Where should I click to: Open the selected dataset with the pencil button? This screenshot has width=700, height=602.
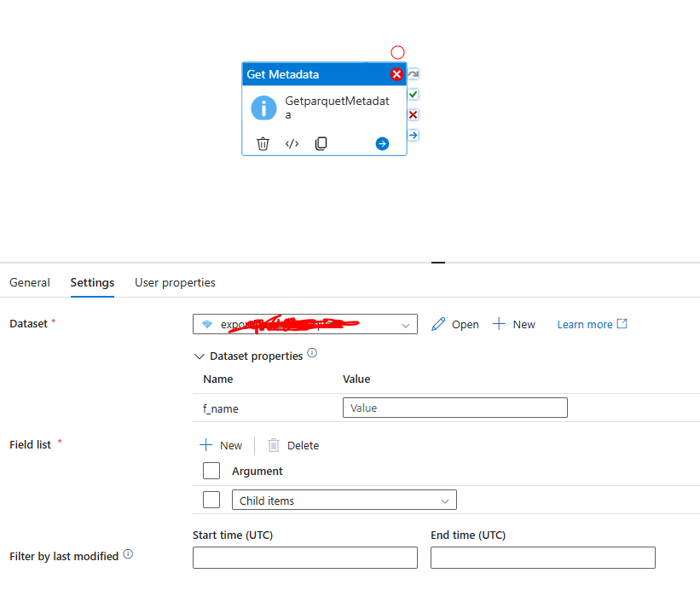pyautogui.click(x=454, y=324)
